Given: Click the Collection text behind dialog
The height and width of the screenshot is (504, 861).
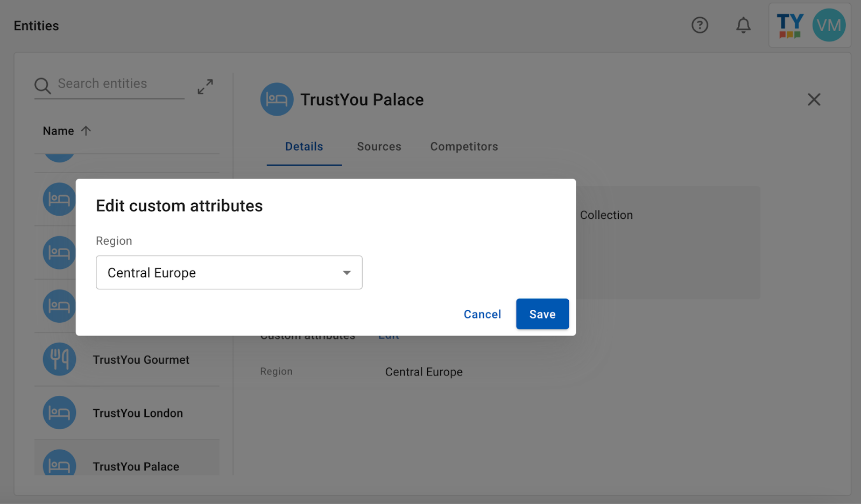Looking at the screenshot, I should click(606, 215).
